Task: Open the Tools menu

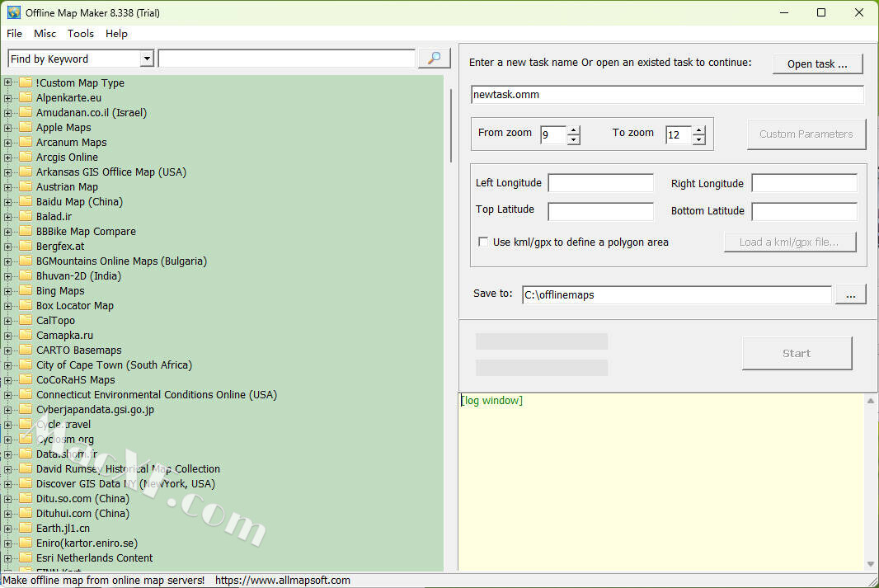Action: pos(81,34)
